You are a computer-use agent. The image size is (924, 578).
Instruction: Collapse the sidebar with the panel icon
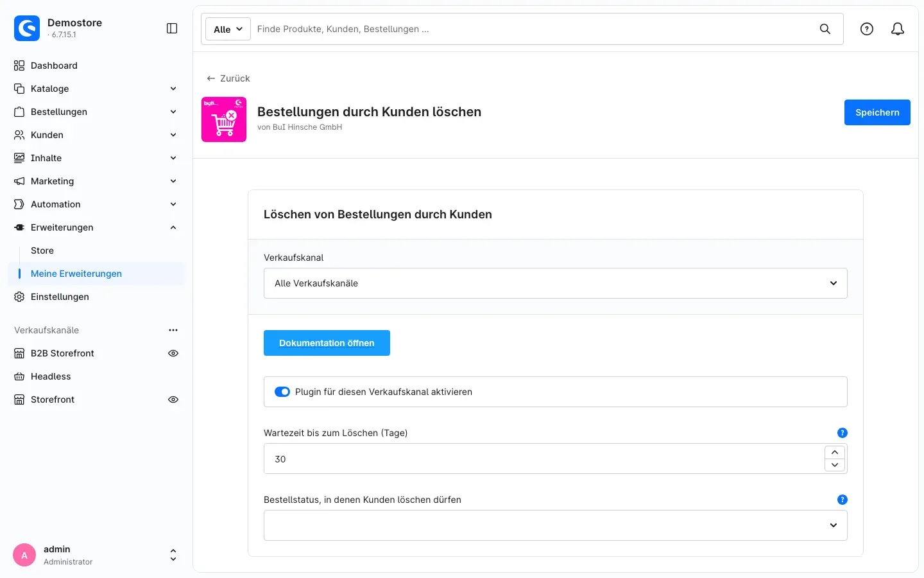(172, 28)
